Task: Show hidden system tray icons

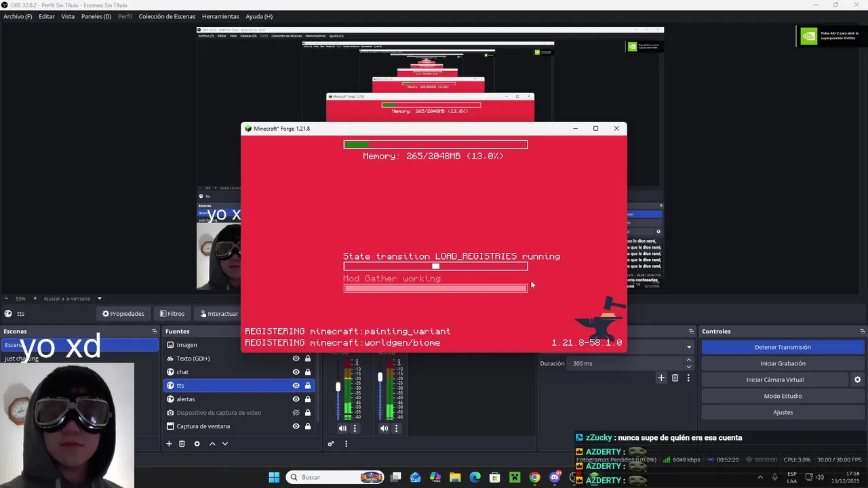Action: coord(759,477)
